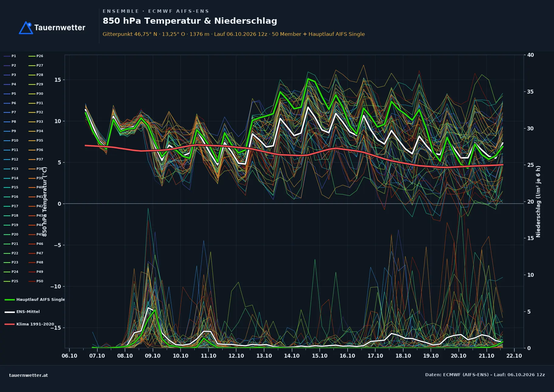Click the P26 legend entry
The height and width of the screenshot is (392, 554).
(x=36, y=56)
